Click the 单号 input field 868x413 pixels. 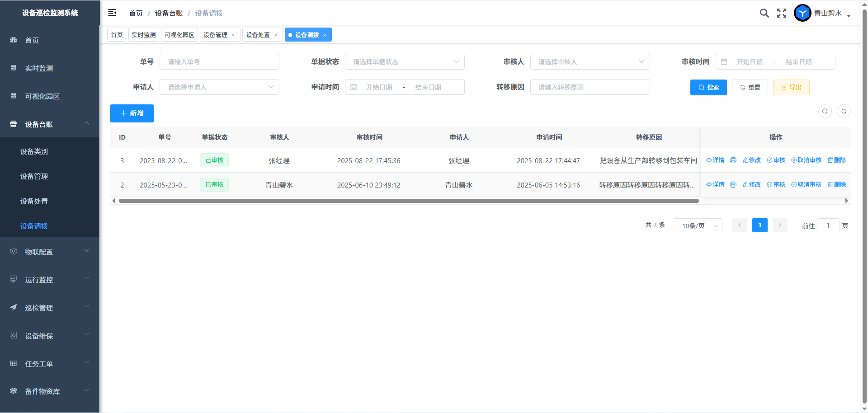click(x=219, y=62)
